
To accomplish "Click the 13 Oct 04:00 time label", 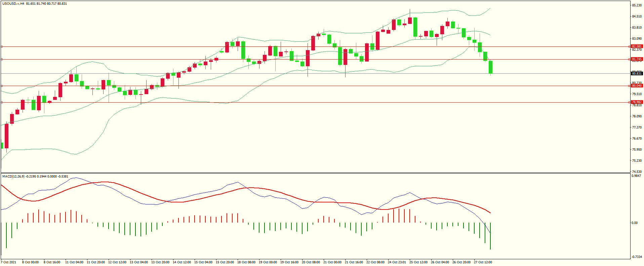I will (139, 262).
